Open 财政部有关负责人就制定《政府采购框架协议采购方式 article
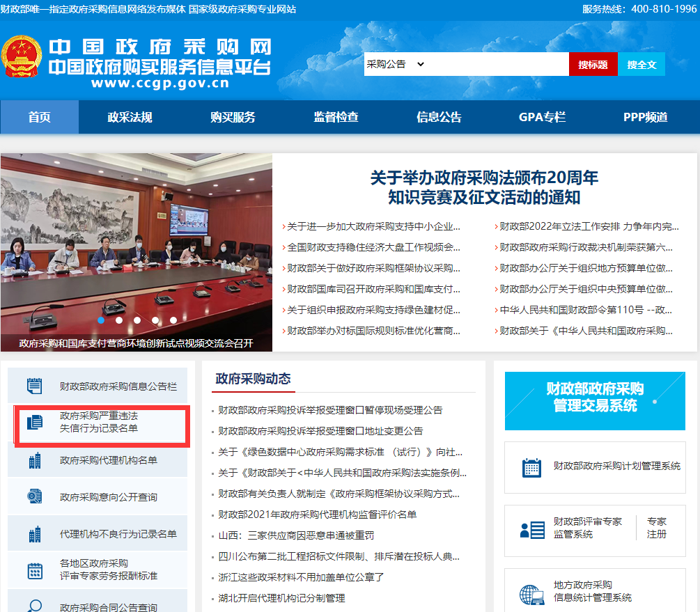Image resolution: width=700 pixels, height=612 pixels. [339, 494]
